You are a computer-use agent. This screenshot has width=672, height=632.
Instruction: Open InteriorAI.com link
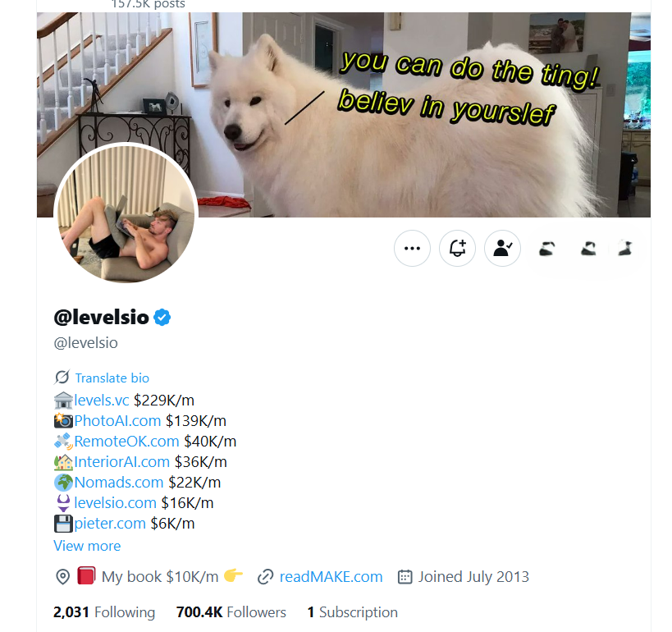121,462
